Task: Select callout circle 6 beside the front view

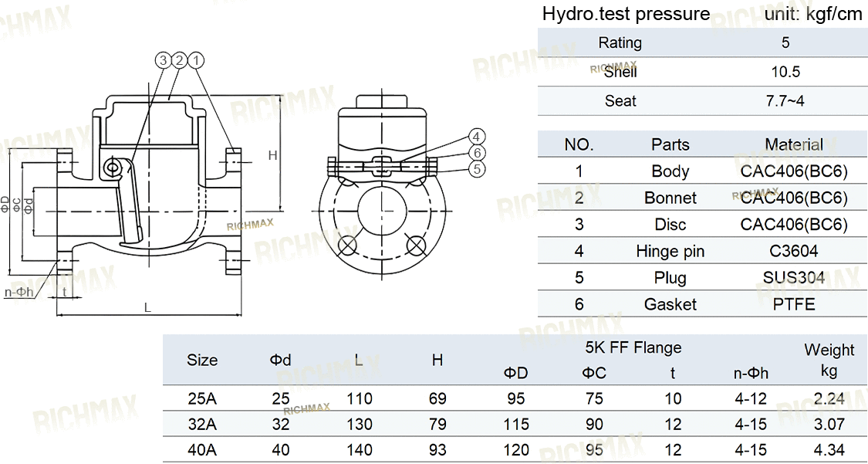Action: coord(477,153)
